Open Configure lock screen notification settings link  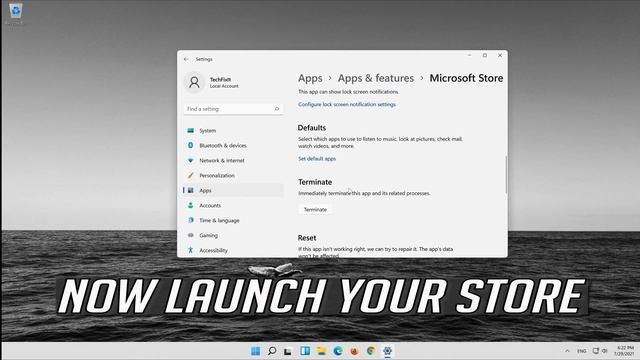[x=347, y=104]
